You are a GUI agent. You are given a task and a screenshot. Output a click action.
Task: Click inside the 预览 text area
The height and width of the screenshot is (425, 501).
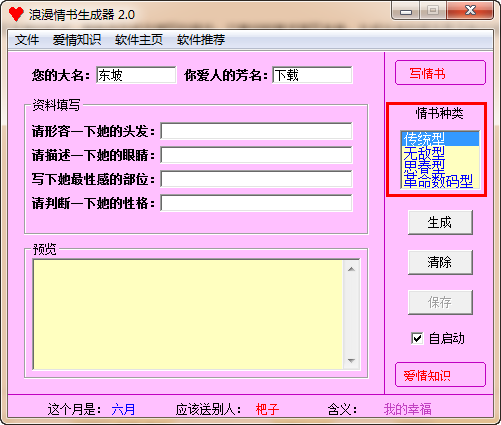(x=188, y=314)
